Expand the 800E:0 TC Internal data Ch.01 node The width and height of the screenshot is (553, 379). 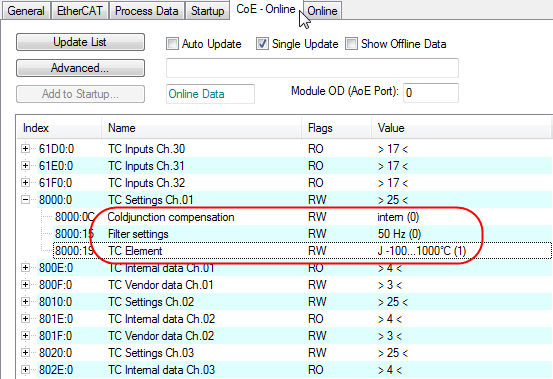click(25, 268)
